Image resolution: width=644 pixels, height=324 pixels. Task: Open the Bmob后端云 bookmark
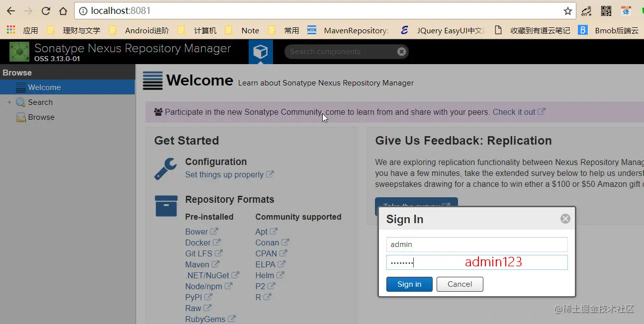click(x=609, y=30)
